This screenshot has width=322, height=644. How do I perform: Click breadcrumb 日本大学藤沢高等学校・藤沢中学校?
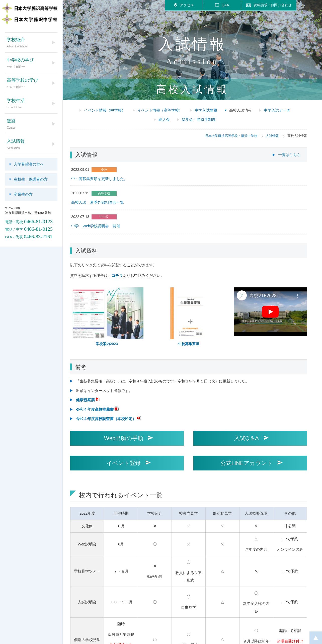[231, 136]
